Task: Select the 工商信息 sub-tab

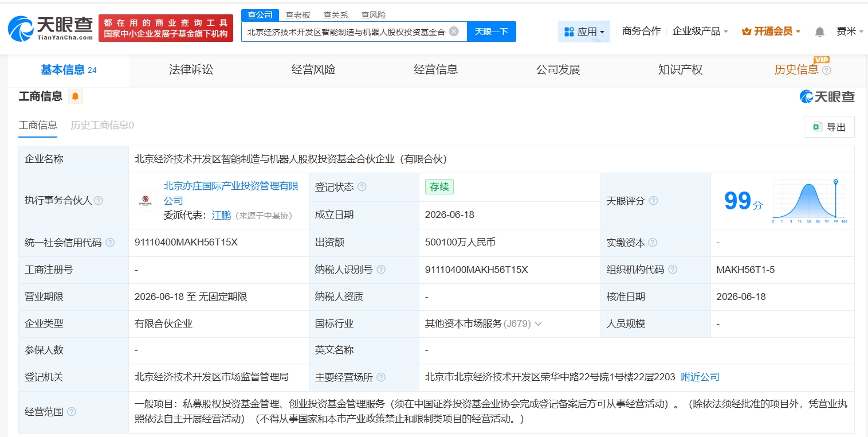Action: (38, 125)
